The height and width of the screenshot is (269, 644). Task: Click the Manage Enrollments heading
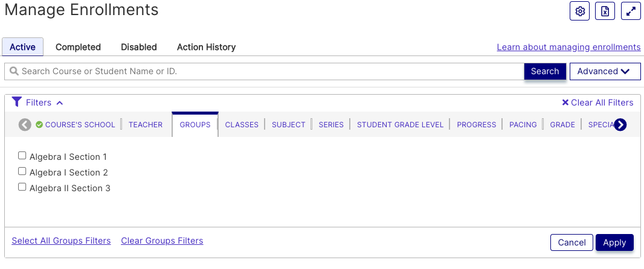82,10
